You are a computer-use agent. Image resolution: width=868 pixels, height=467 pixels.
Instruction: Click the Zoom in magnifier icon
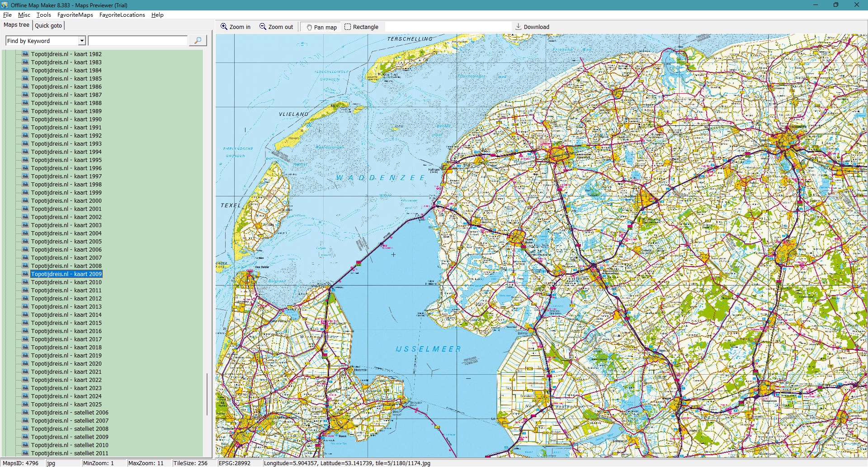coord(224,27)
